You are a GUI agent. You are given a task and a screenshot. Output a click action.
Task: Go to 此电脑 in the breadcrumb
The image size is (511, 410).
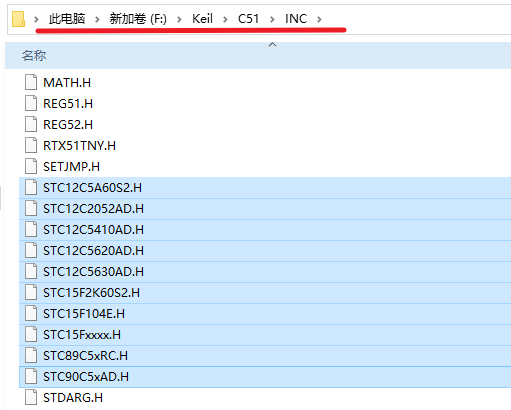click(x=67, y=19)
